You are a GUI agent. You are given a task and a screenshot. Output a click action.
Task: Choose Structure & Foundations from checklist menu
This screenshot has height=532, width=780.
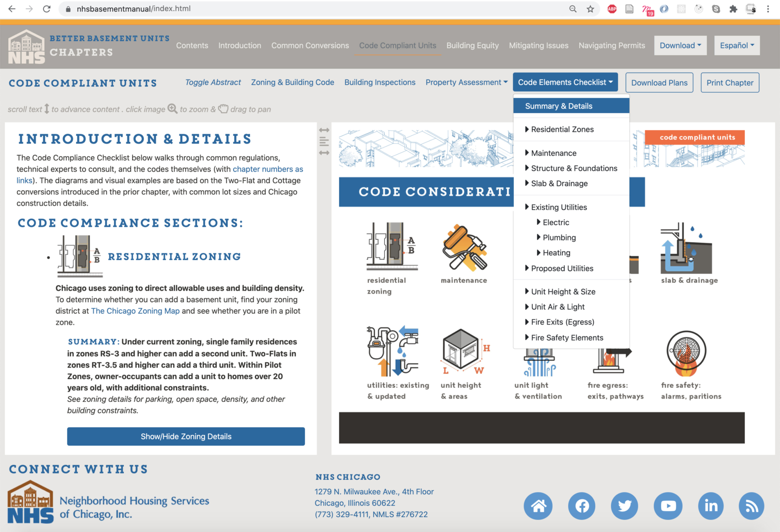(574, 168)
